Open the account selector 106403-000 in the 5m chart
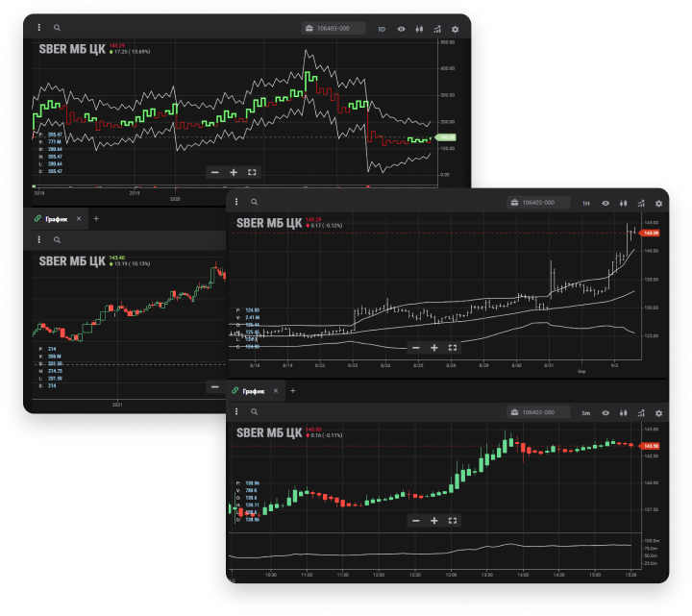The height and width of the screenshot is (616, 692). coord(539,412)
